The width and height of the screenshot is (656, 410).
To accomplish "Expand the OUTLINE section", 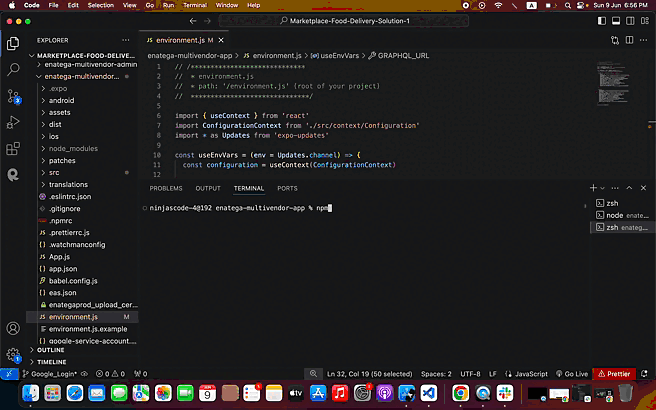I will pos(50,350).
